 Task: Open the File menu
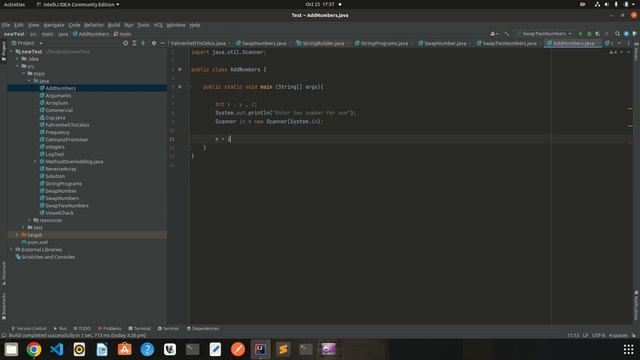pyautogui.click(x=6, y=25)
